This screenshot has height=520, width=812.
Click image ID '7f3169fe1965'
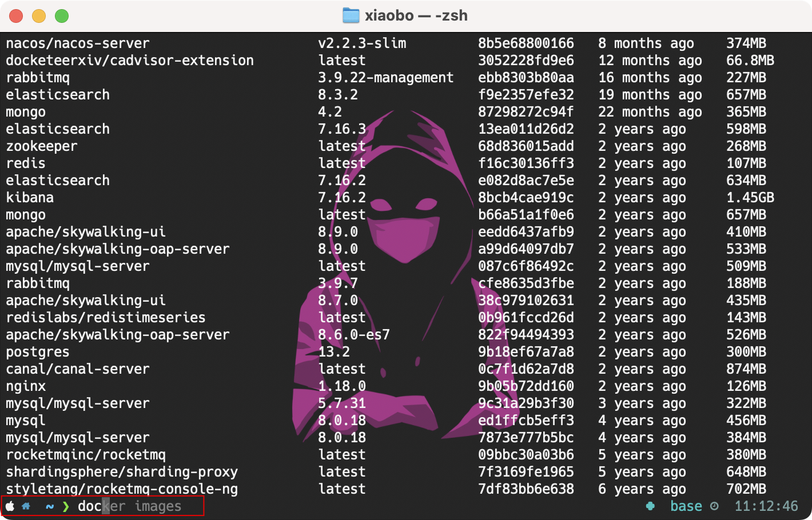526,472
